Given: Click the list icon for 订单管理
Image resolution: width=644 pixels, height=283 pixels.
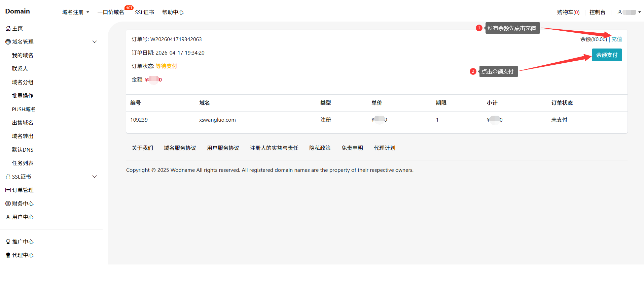Looking at the screenshot, I should click(8, 190).
